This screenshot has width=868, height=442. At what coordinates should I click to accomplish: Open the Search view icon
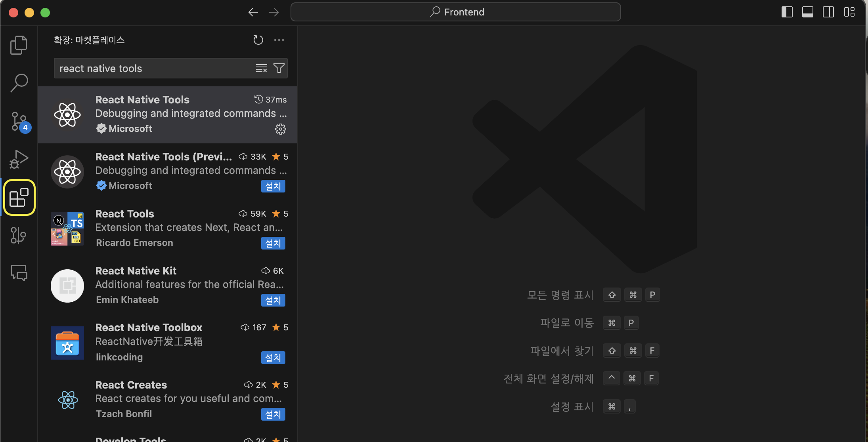pyautogui.click(x=19, y=83)
